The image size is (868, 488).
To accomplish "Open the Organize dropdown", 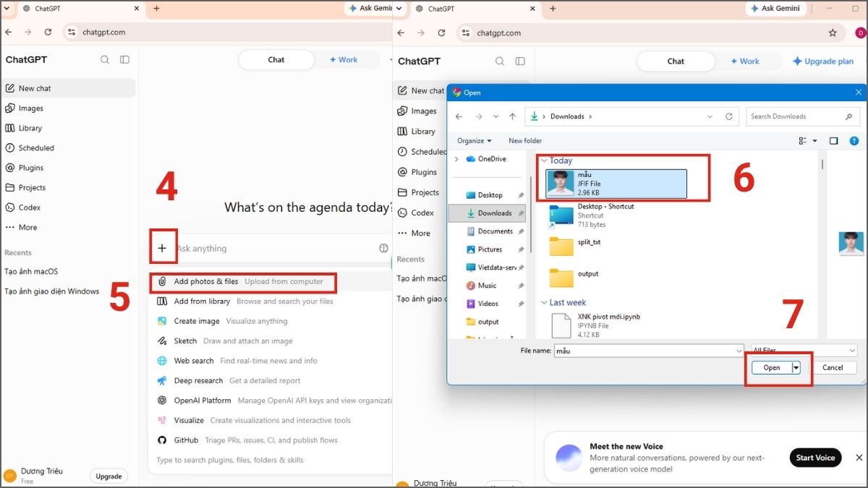I will (x=475, y=141).
